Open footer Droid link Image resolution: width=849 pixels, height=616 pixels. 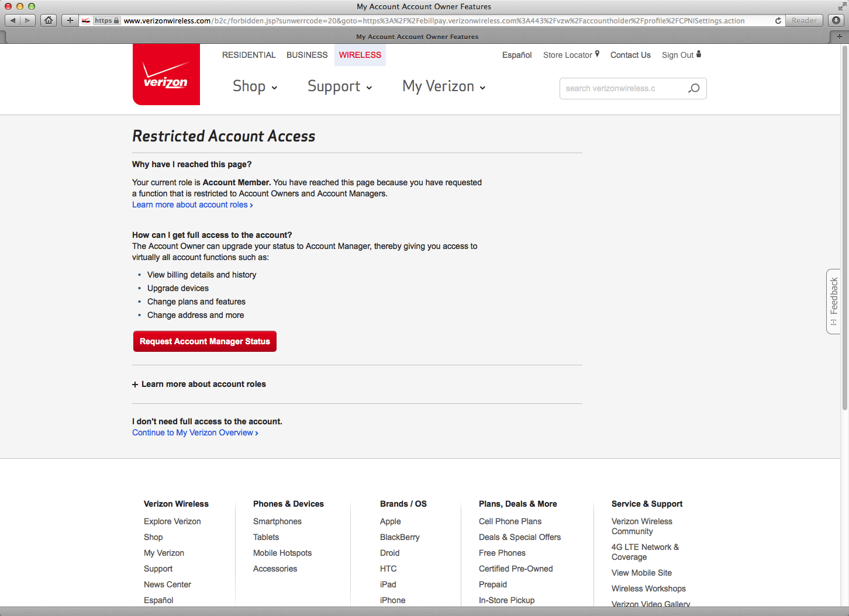coord(390,553)
